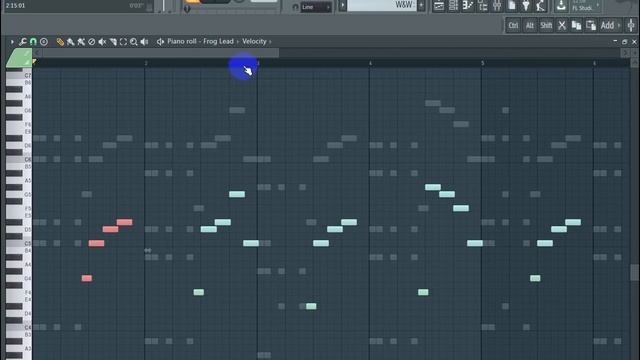Image resolution: width=640 pixels, height=360 pixels.
Task: Click speaker icon before Piano roll title
Action: (x=160, y=42)
